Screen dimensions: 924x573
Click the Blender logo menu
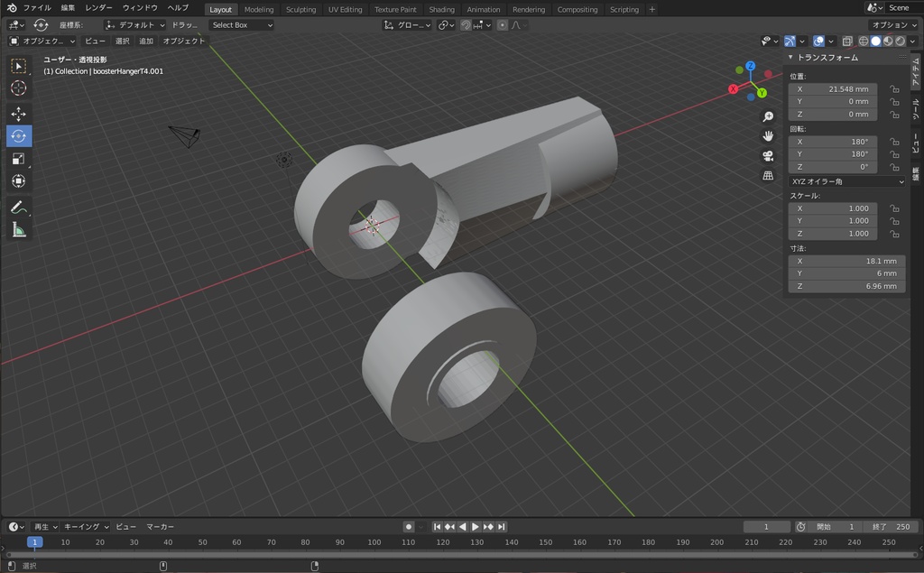[11, 7]
